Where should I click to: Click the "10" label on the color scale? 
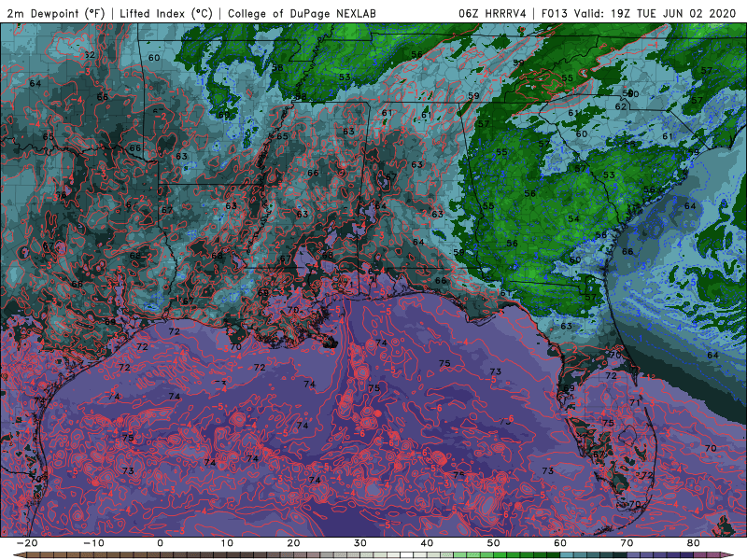click(x=227, y=543)
